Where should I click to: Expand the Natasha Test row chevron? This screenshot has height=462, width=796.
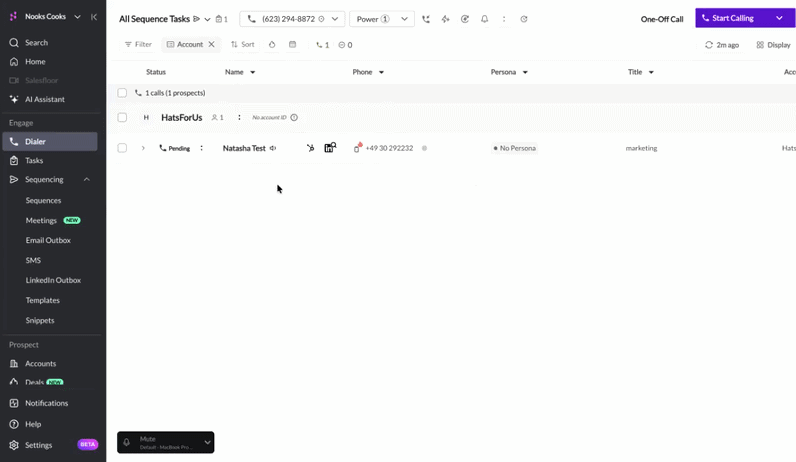click(x=143, y=148)
